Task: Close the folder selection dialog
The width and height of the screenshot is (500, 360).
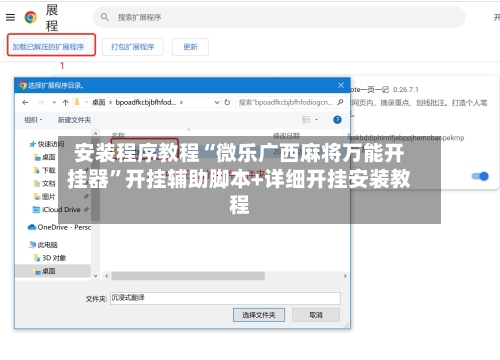Action: pyautogui.click(x=341, y=85)
